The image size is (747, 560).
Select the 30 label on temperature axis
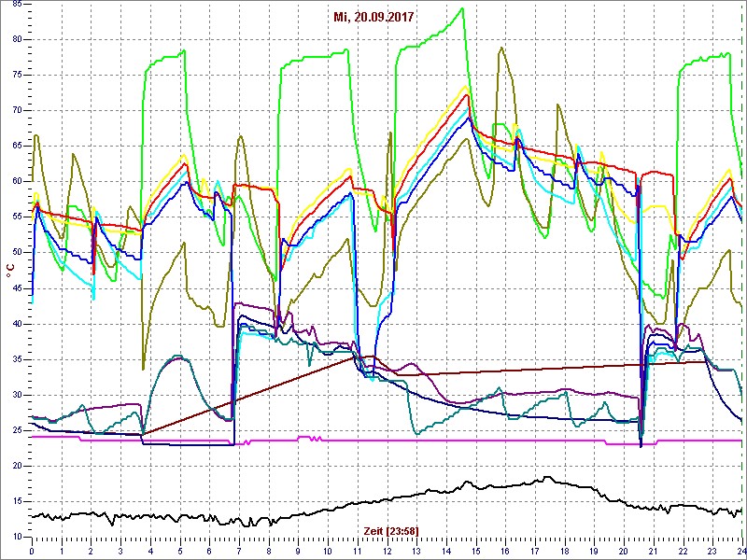(x=16, y=395)
